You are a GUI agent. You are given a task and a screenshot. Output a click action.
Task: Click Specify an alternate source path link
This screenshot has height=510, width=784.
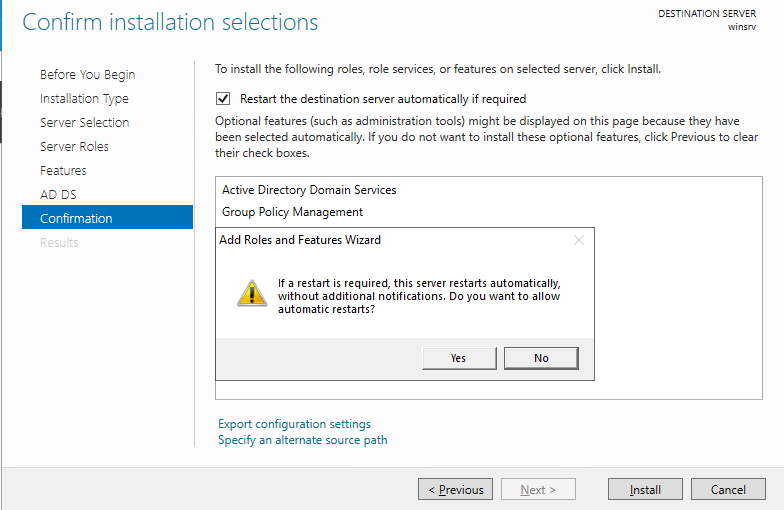[x=302, y=440]
